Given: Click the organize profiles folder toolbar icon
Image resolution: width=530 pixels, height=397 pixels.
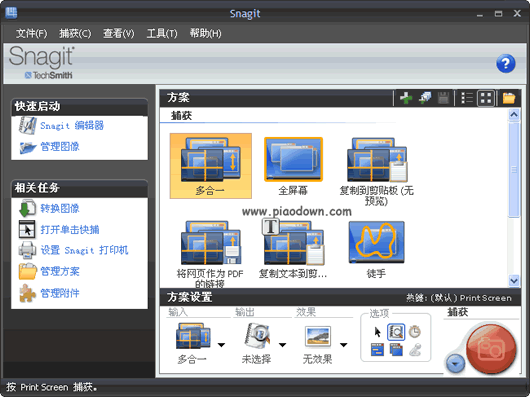Looking at the screenshot, I should [x=509, y=98].
